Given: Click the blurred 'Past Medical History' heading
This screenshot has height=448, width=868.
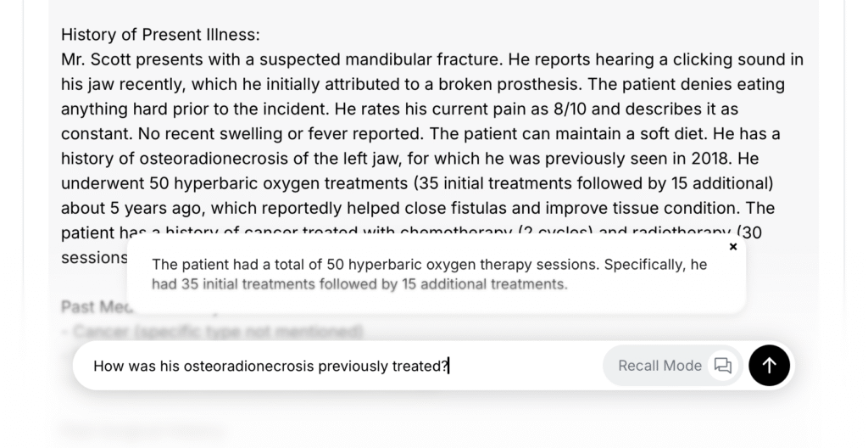Looking at the screenshot, I should pos(93,306).
